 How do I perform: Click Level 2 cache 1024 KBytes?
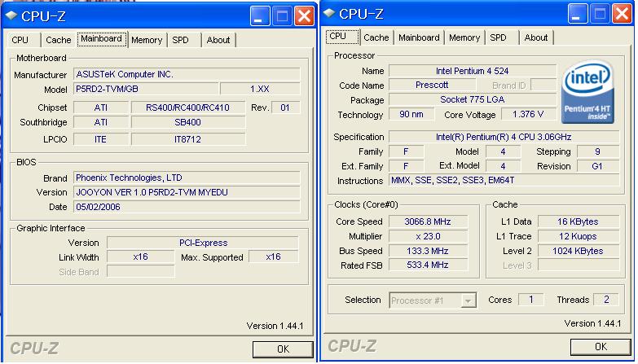(x=579, y=251)
